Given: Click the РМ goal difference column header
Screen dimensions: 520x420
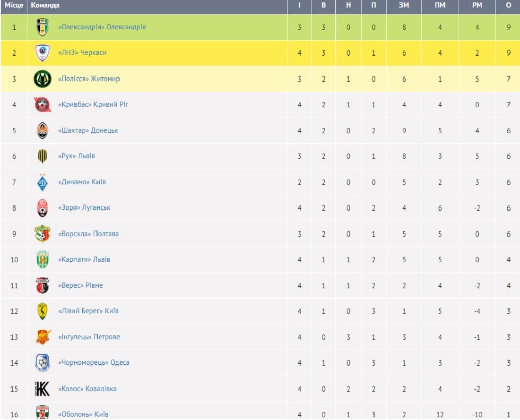Looking at the screenshot, I should click(477, 5).
